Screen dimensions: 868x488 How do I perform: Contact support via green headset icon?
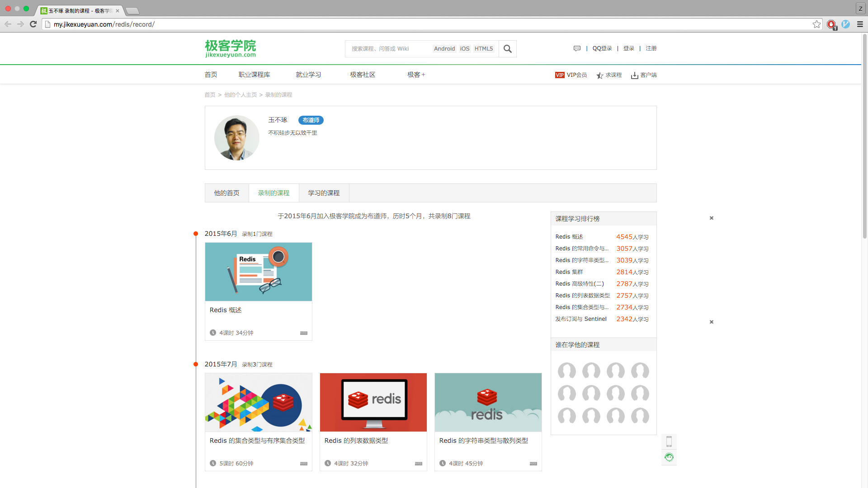pos(669,457)
